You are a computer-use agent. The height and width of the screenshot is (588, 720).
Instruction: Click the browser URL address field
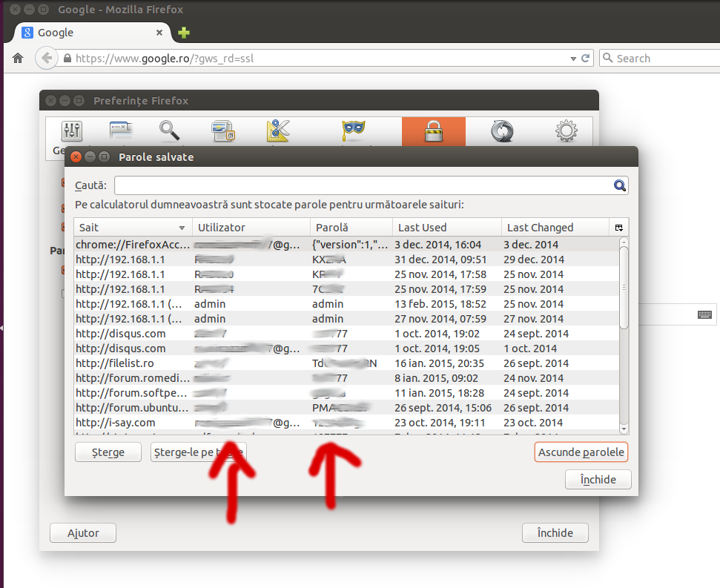pyautogui.click(x=321, y=59)
